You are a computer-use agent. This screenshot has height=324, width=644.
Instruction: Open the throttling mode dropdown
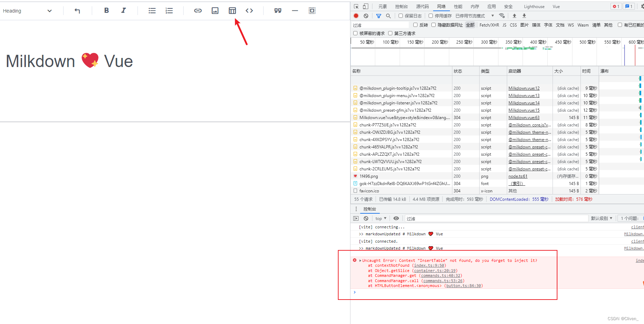pyautogui.click(x=475, y=16)
